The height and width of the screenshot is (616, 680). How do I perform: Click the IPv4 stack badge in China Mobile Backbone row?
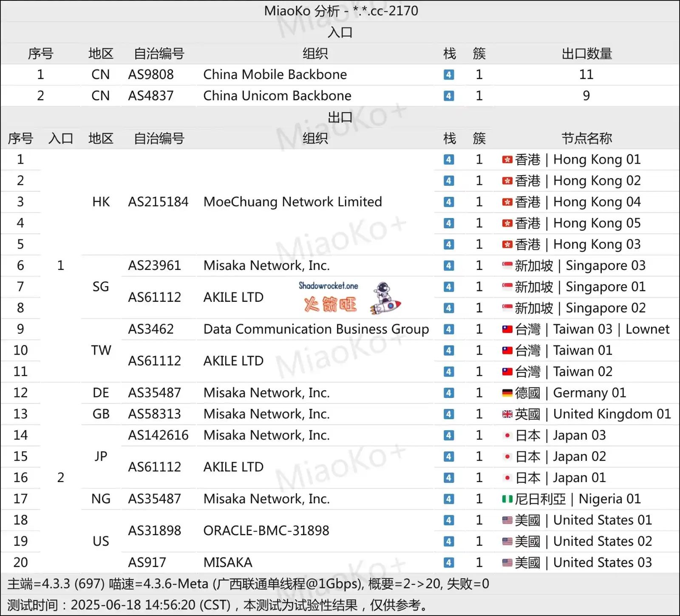click(449, 75)
